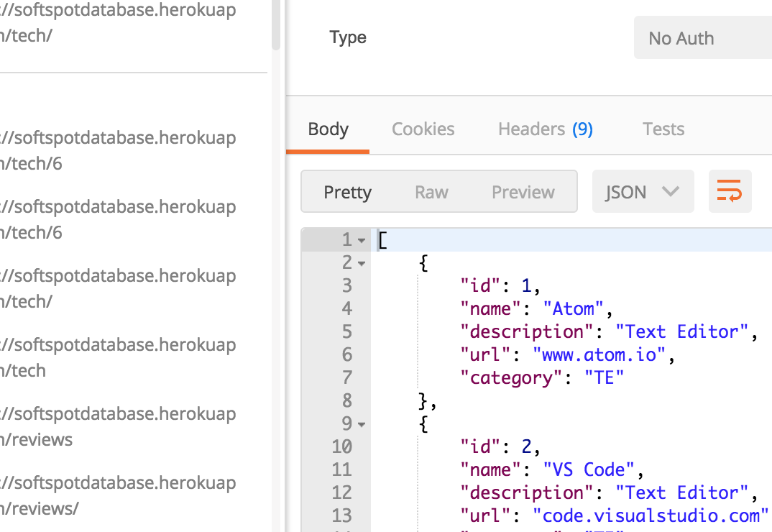This screenshot has width=772, height=532.
Task: Collapse the object at line 2
Action: (x=362, y=264)
